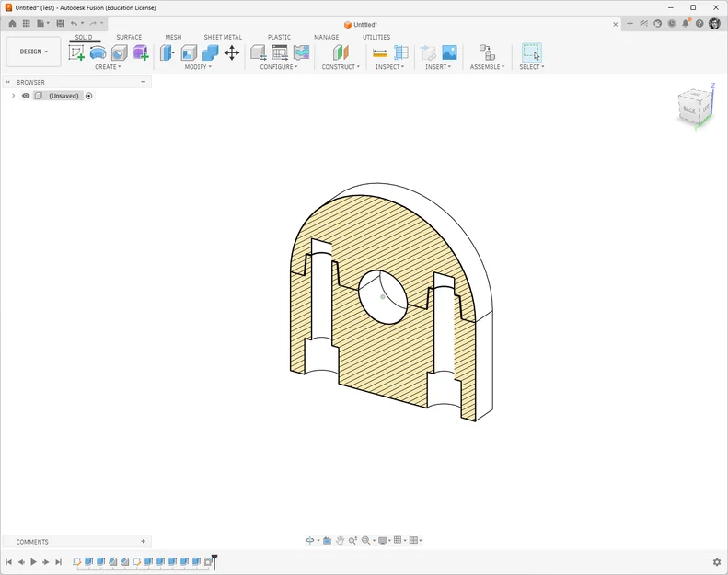Click the Revolve tool icon

point(98,52)
